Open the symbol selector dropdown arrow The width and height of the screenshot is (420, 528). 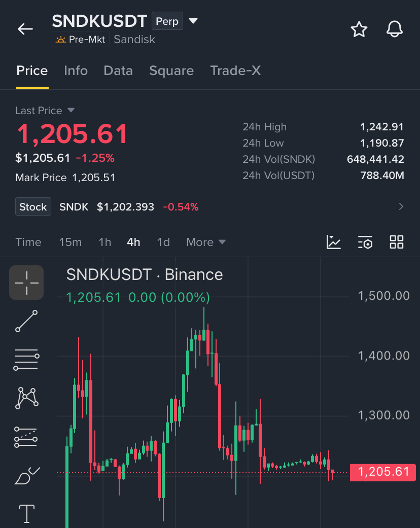[x=193, y=21]
